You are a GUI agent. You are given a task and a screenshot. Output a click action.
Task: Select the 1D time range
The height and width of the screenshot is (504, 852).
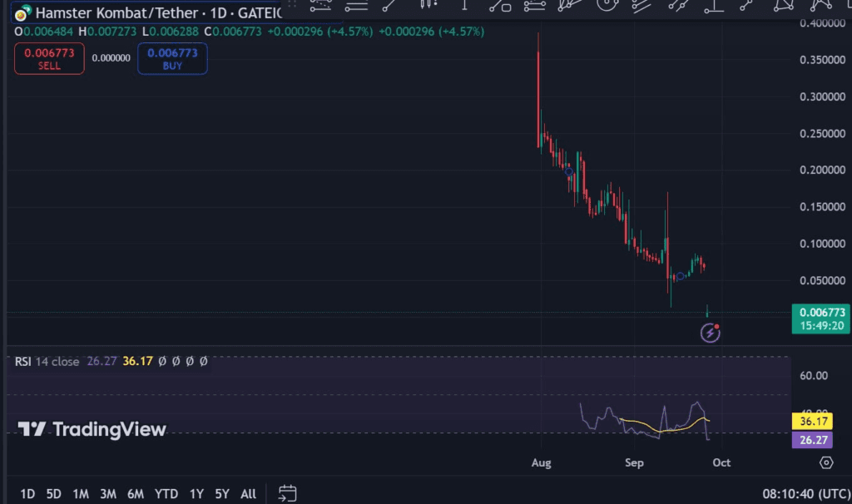pos(27,494)
